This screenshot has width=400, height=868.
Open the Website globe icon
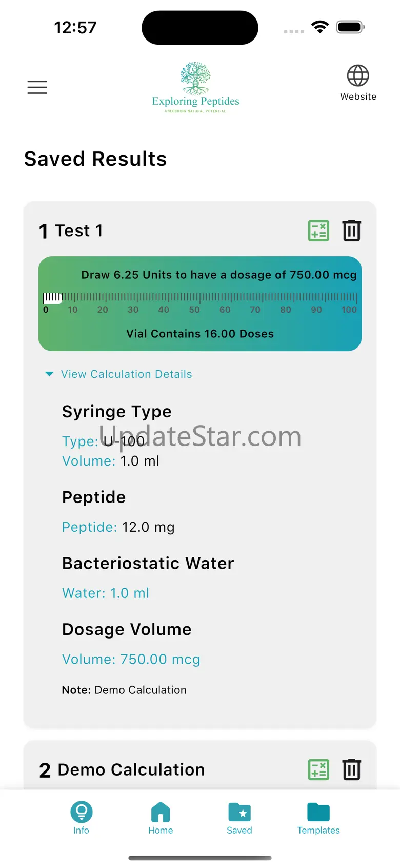coord(358,82)
